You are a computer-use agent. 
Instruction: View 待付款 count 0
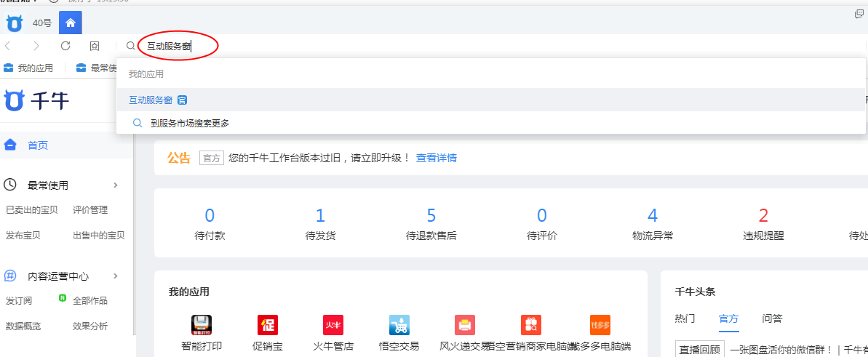pos(210,215)
